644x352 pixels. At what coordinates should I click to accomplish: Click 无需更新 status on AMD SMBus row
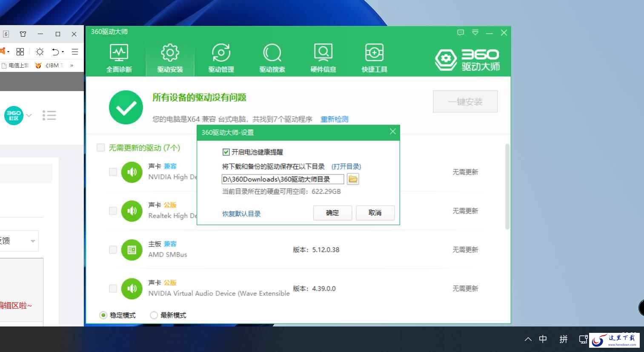(x=465, y=249)
